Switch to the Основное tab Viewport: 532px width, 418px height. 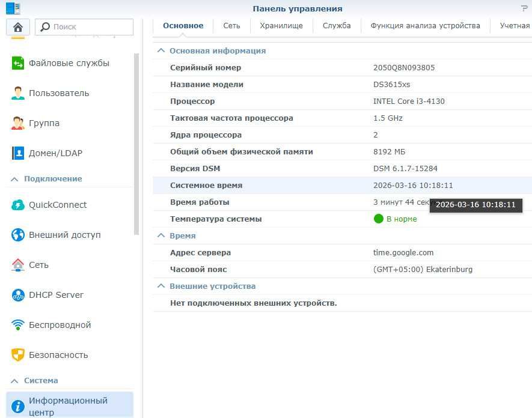[183, 26]
